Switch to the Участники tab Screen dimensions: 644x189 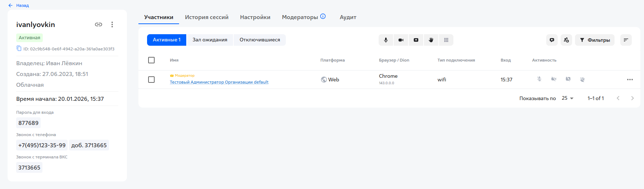(159, 17)
